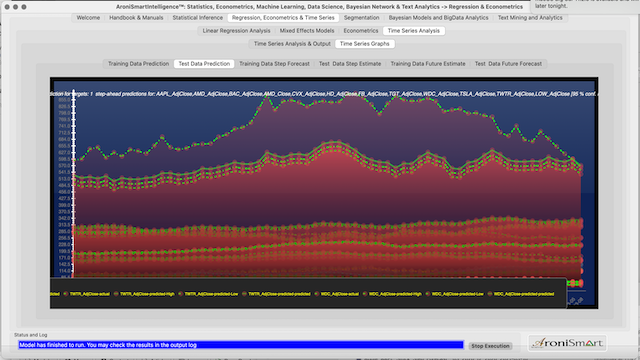Select the Time Series Analysis tab
Image resolution: width=640 pixels, height=360 pixels.
click(413, 31)
